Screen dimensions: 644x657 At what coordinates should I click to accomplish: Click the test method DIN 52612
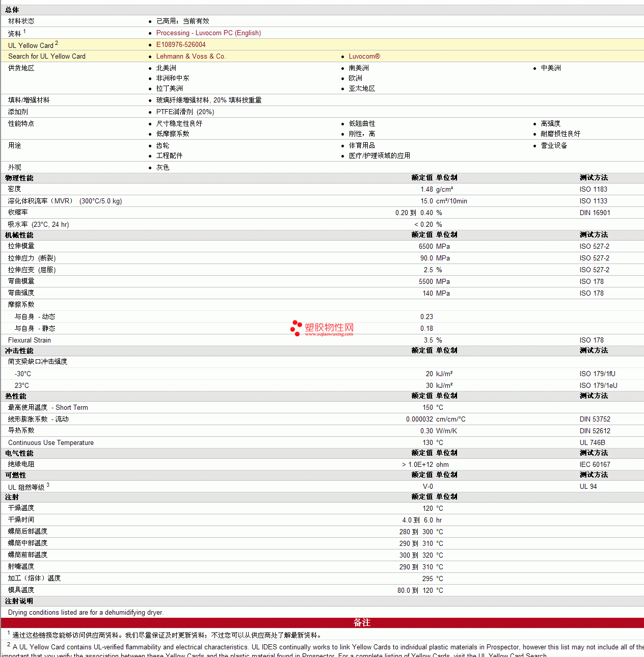(x=595, y=431)
